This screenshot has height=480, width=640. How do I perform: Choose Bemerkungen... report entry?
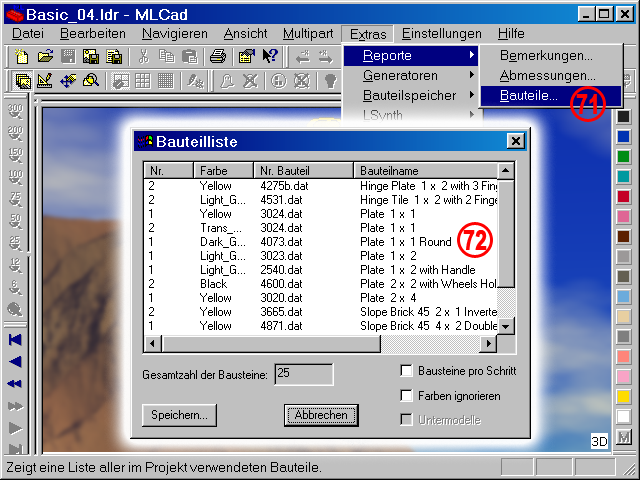click(551, 56)
